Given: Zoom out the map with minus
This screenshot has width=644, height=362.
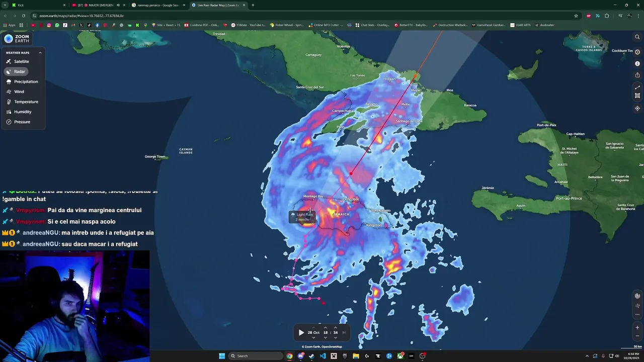Looking at the screenshot, I should [x=637, y=336].
